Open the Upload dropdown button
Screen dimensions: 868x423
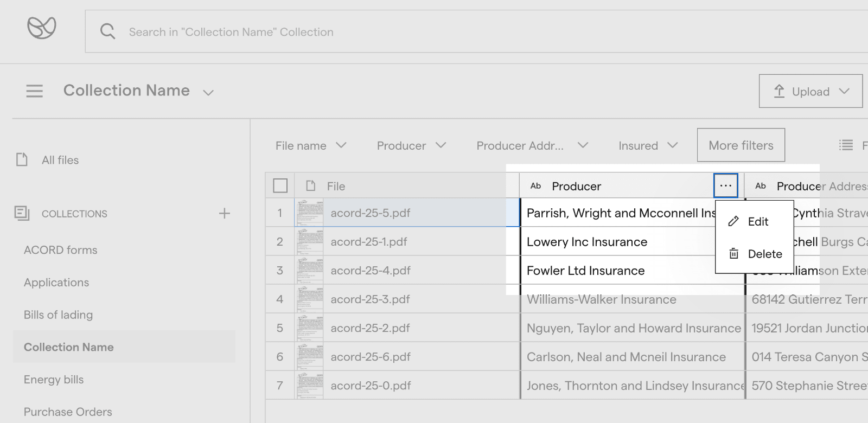point(810,91)
